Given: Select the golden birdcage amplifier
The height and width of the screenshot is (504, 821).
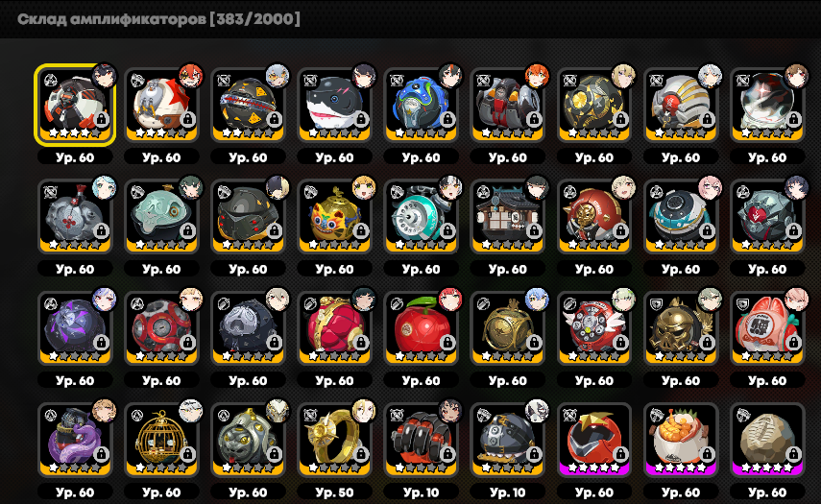Looking at the screenshot, I should pyautogui.click(x=161, y=440).
